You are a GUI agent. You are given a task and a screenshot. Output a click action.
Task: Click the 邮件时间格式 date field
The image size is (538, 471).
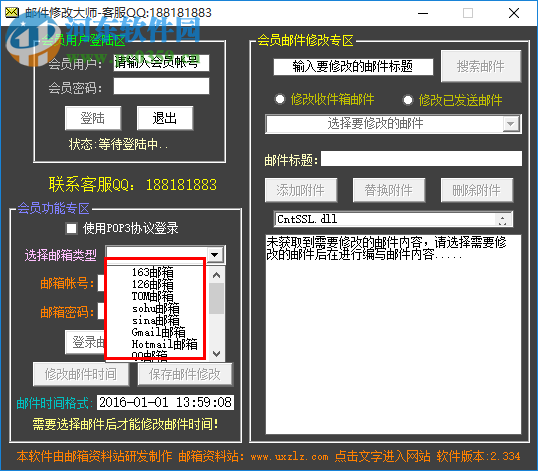(x=165, y=402)
